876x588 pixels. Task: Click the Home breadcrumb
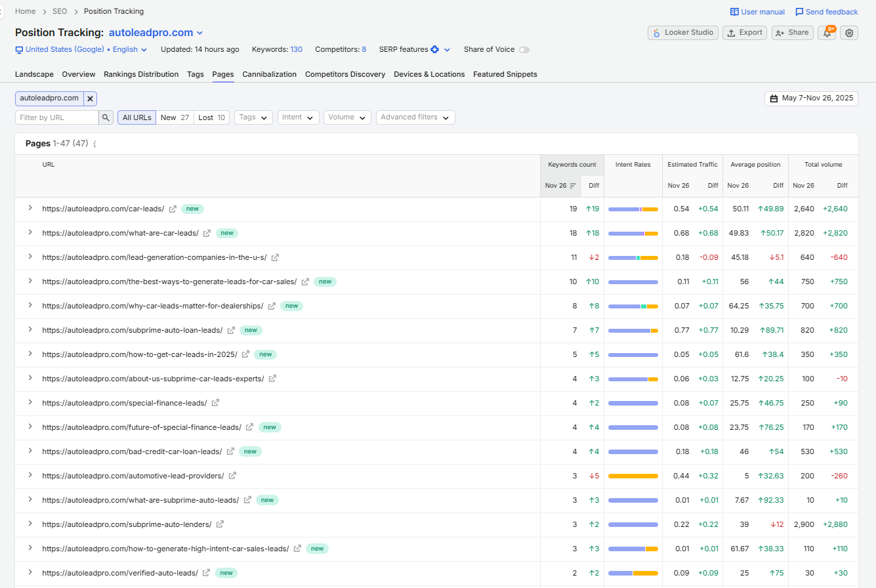coord(26,11)
